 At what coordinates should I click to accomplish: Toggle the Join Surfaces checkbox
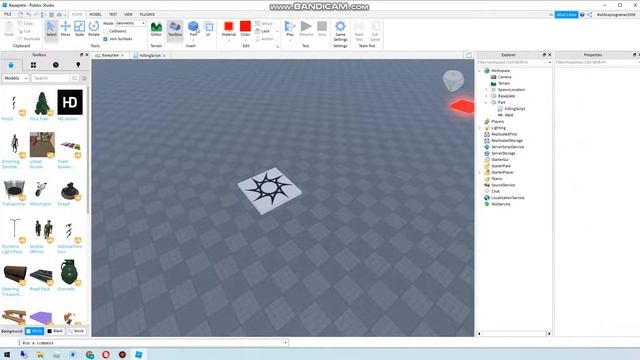(105, 39)
